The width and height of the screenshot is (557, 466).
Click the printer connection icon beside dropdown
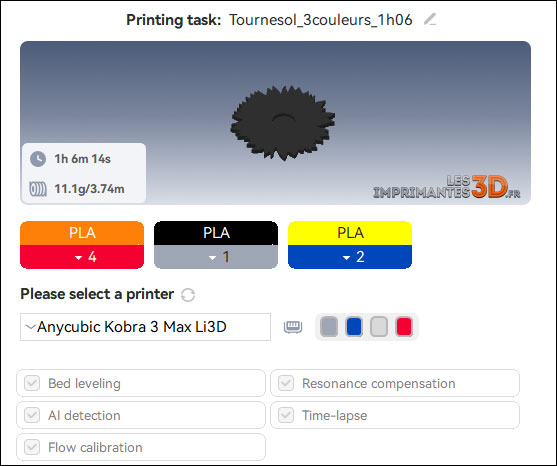click(293, 327)
